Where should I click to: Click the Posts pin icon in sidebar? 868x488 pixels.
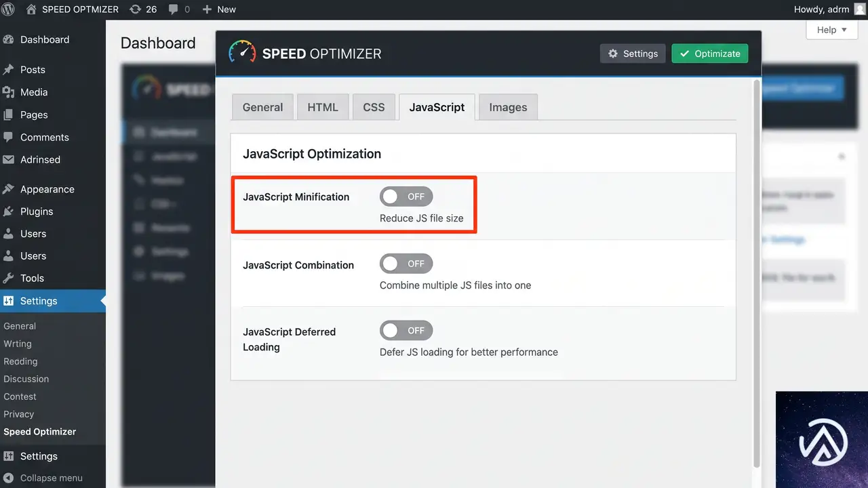(x=9, y=70)
